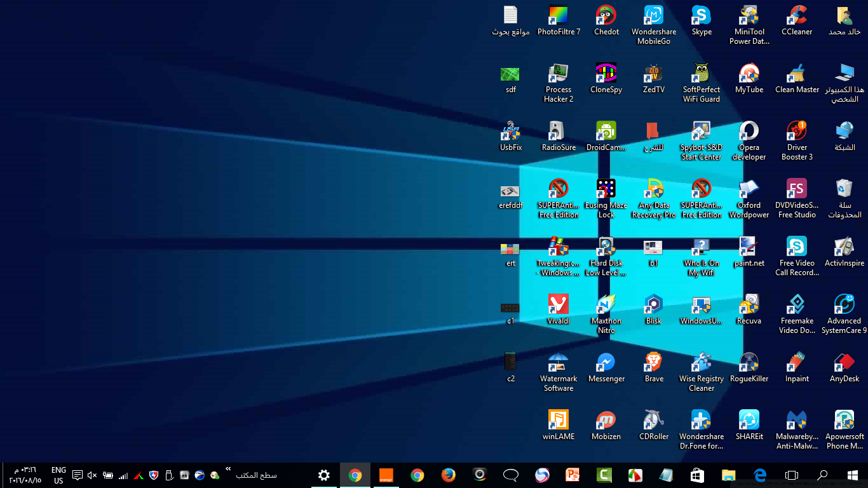This screenshot has height=488, width=868.
Task: Select the MyTube shortcut
Action: tap(749, 79)
